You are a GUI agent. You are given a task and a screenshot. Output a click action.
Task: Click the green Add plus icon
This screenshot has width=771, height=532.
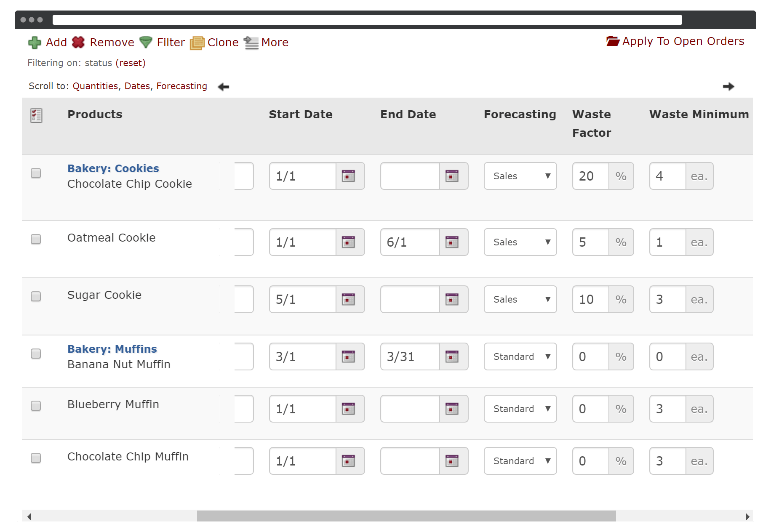[34, 42]
